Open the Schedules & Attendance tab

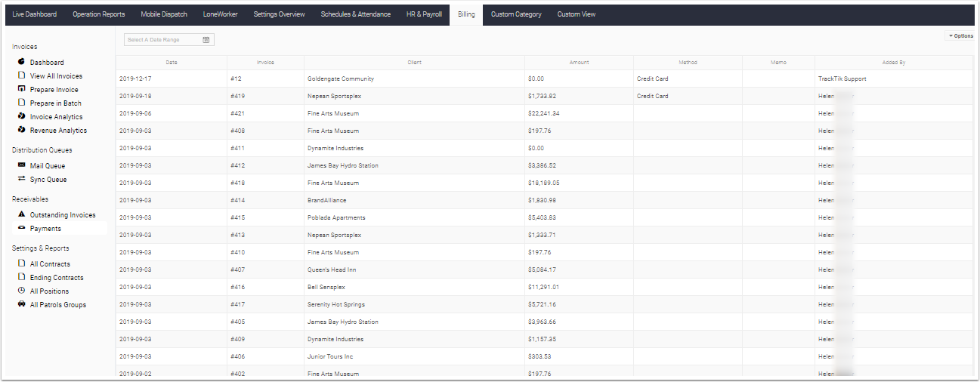(x=356, y=14)
